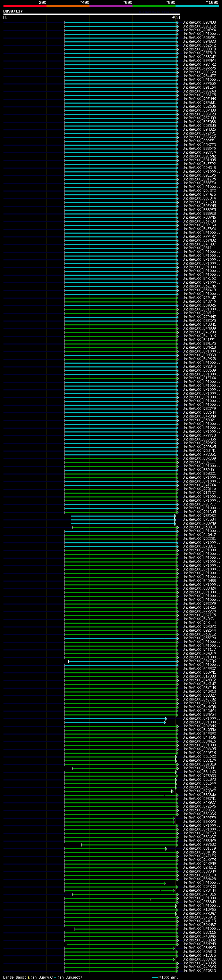This screenshot has width=222, height=980.
Task: Click hit UniRef100_Q4T1J7
Action: click(x=199, y=649)
